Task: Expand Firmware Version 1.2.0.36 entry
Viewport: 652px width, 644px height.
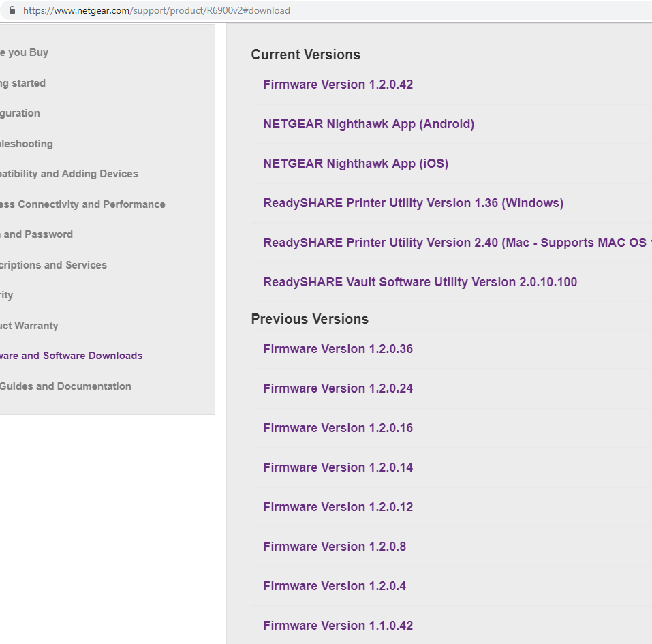Action: [338, 349]
